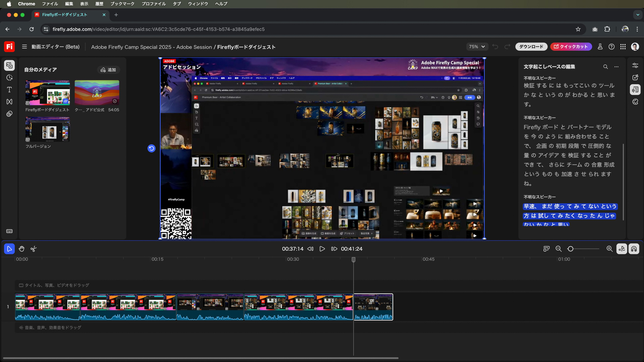Open the adjustments sliders panel icon
644x362 pixels.
(x=635, y=65)
